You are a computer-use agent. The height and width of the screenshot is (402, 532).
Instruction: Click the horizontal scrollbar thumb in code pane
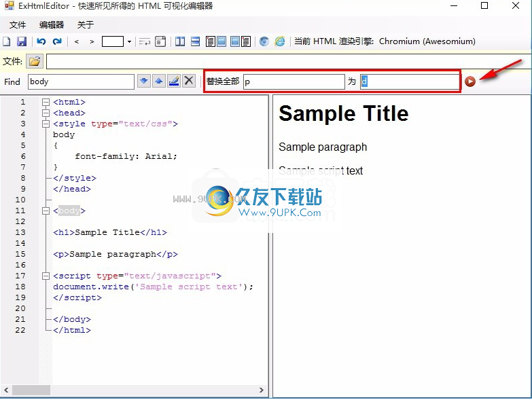coord(31,390)
